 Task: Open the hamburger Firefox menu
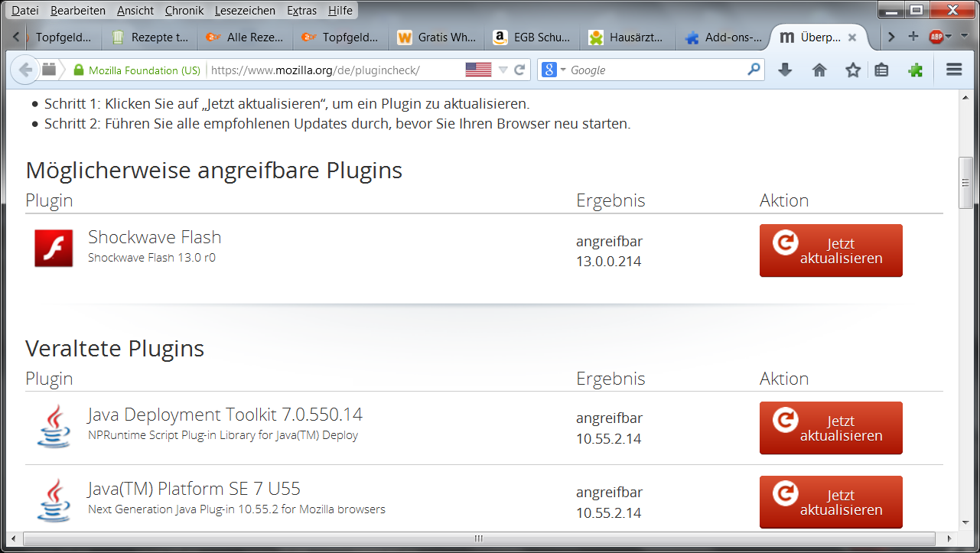click(953, 70)
